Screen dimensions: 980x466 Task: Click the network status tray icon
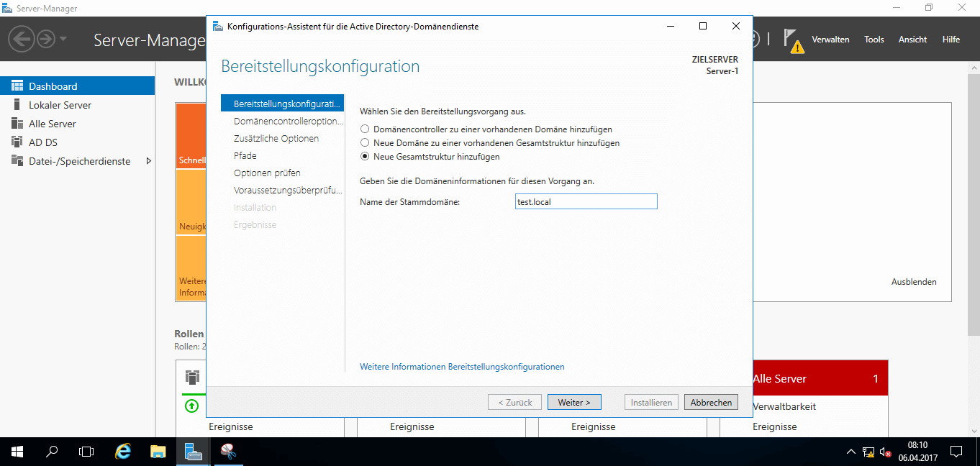tap(868, 452)
